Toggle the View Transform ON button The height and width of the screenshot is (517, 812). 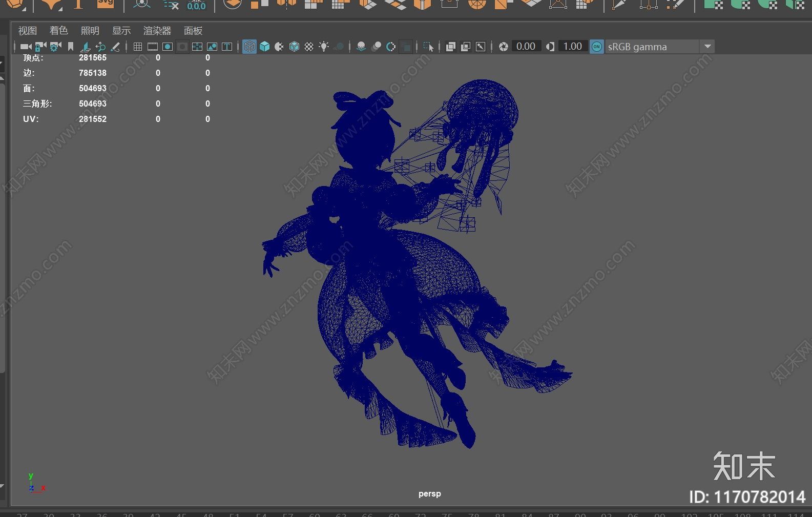(597, 47)
